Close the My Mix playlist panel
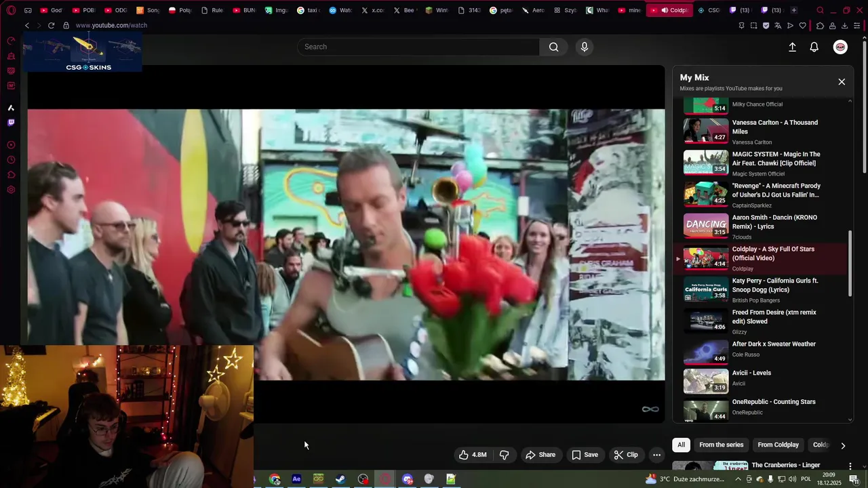The image size is (868, 488). (x=842, y=81)
